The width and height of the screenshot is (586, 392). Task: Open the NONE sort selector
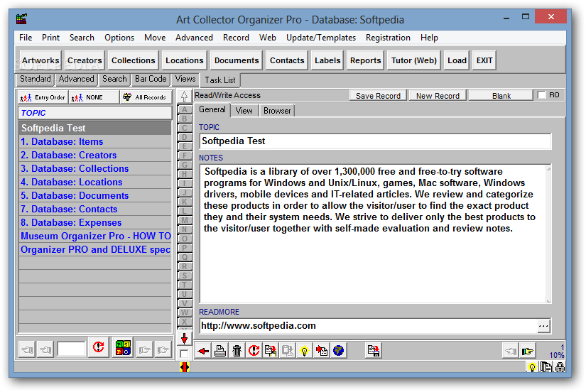(x=94, y=97)
